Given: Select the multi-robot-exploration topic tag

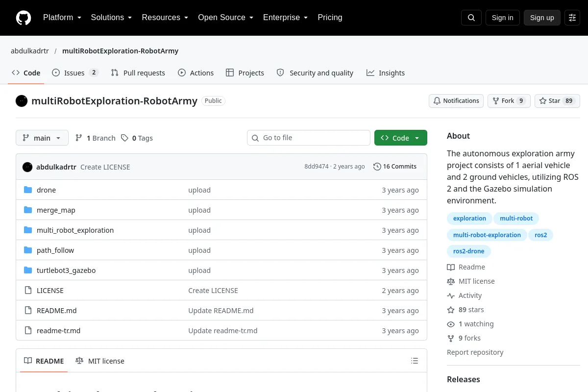Looking at the screenshot, I should click(487, 235).
